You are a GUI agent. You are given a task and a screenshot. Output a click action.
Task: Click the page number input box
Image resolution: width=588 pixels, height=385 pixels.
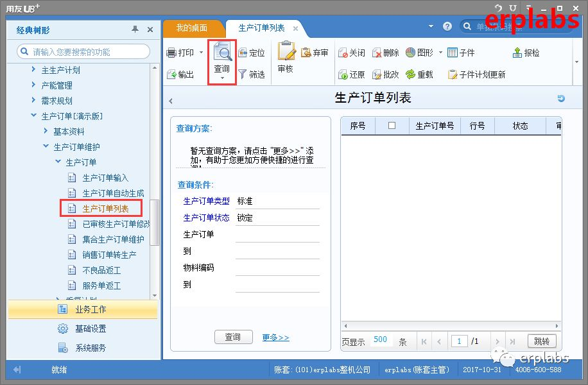click(x=460, y=341)
